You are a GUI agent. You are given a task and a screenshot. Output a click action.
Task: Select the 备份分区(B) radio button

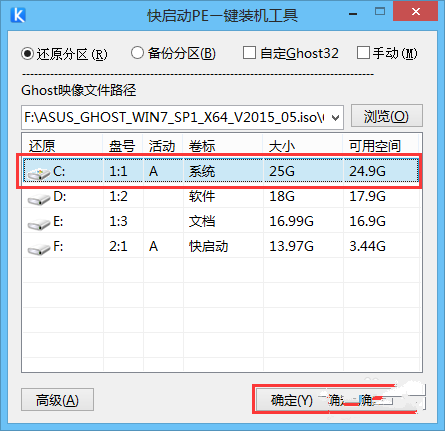pyautogui.click(x=137, y=53)
